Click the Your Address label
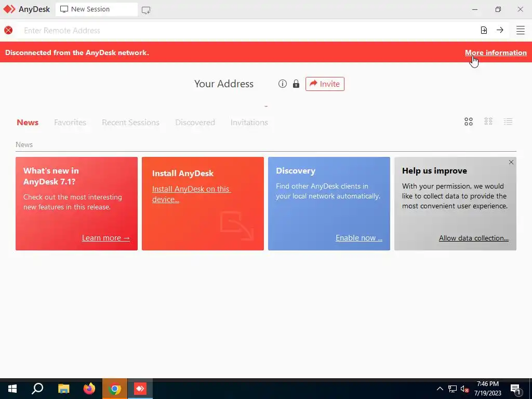532x399 pixels. click(223, 84)
